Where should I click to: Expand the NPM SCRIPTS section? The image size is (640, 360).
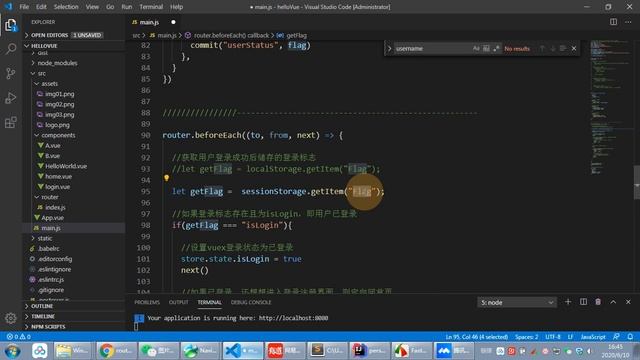73,327
